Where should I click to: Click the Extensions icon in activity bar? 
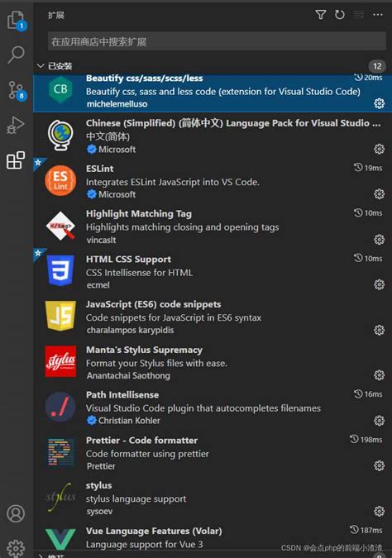pos(16,160)
